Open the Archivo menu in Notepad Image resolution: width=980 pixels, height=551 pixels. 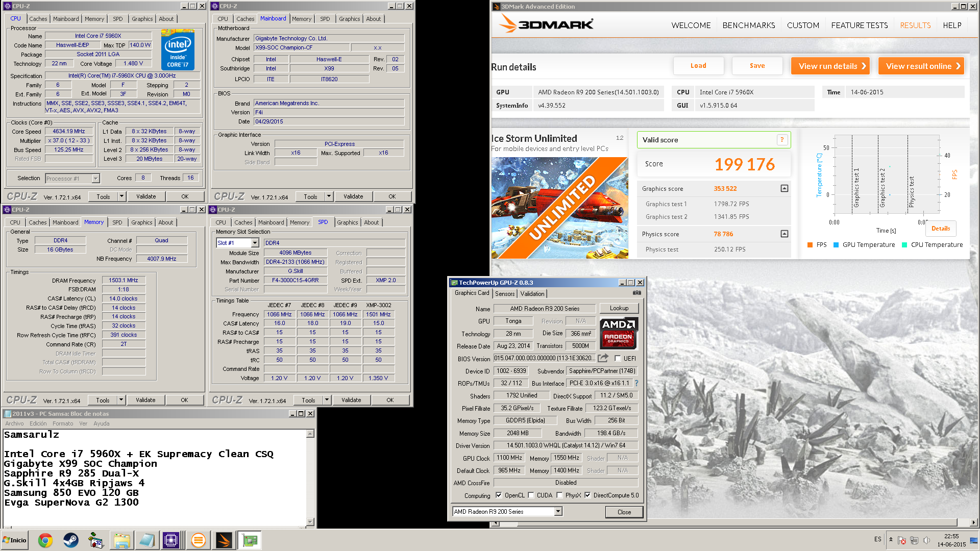click(14, 423)
